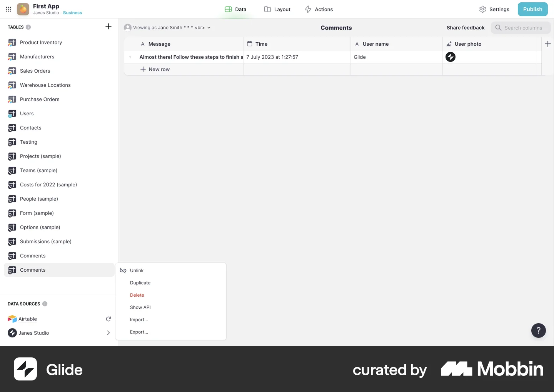
Task: Click Share feedback
Action: click(466, 28)
